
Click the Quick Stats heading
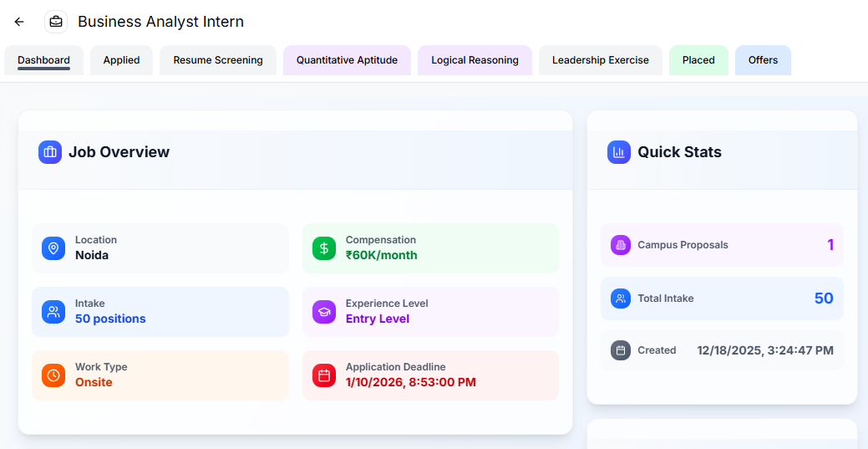point(680,152)
